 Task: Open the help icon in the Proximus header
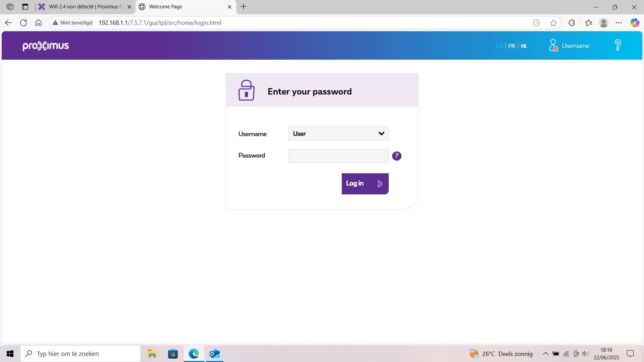click(x=618, y=45)
